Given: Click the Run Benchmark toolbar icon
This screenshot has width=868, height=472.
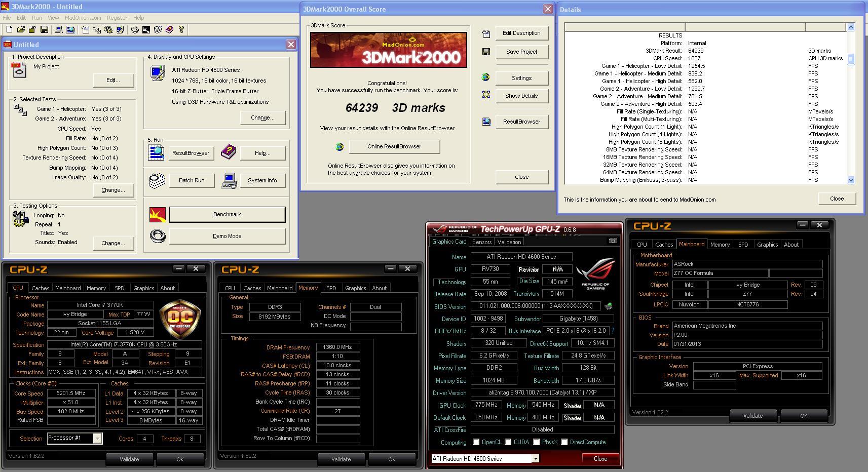Looking at the screenshot, I should click(146, 30).
